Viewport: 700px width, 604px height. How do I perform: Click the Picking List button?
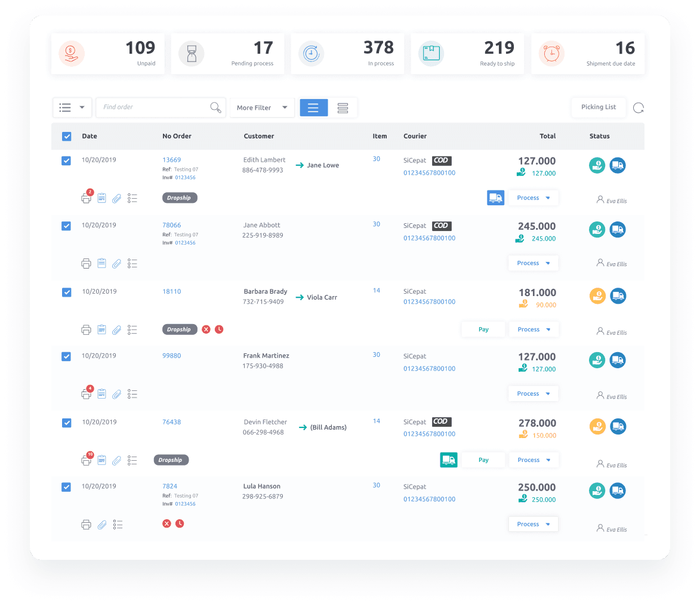pos(598,107)
